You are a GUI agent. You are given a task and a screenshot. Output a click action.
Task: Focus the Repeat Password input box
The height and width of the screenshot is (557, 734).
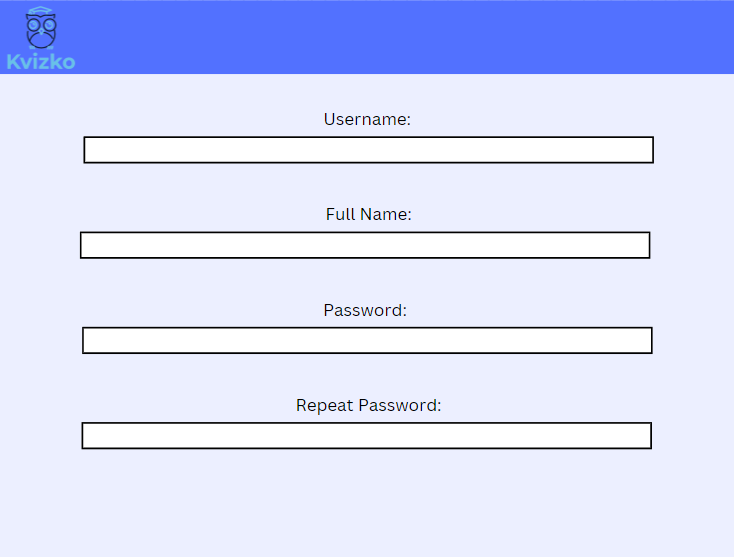coord(366,436)
